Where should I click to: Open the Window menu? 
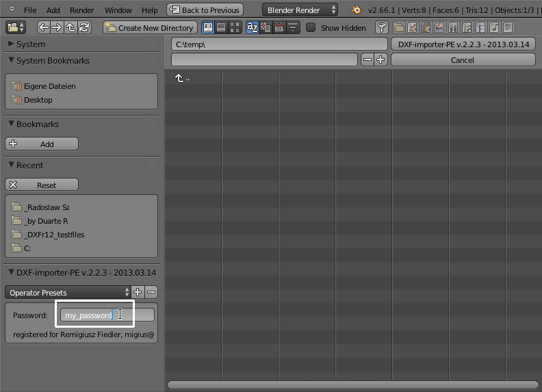click(x=118, y=10)
